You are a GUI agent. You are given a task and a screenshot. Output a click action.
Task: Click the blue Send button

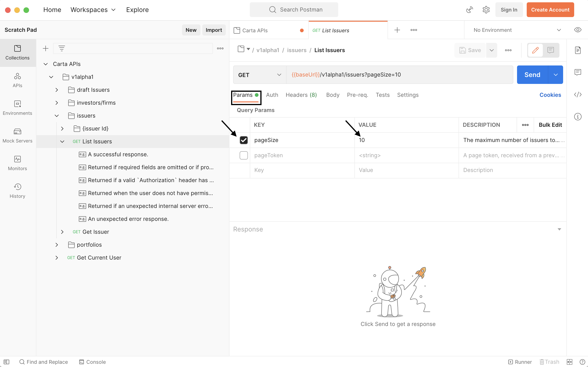point(532,75)
